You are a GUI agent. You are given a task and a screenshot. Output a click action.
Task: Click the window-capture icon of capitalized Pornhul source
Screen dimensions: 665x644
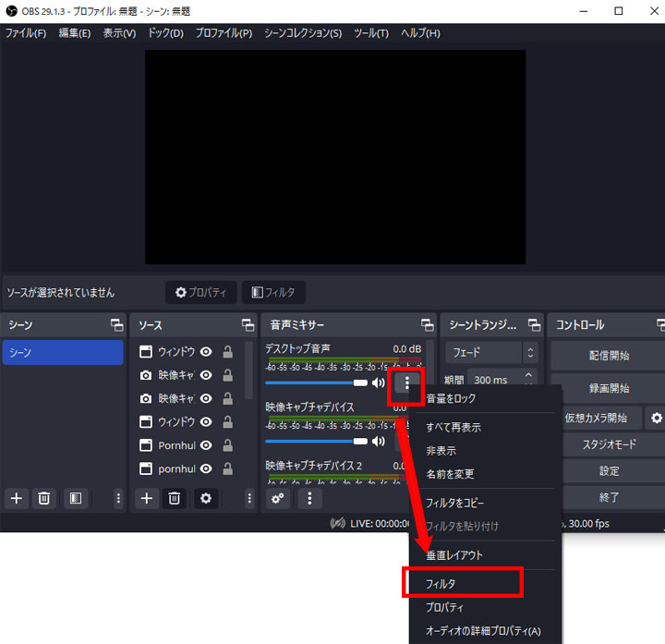146,445
